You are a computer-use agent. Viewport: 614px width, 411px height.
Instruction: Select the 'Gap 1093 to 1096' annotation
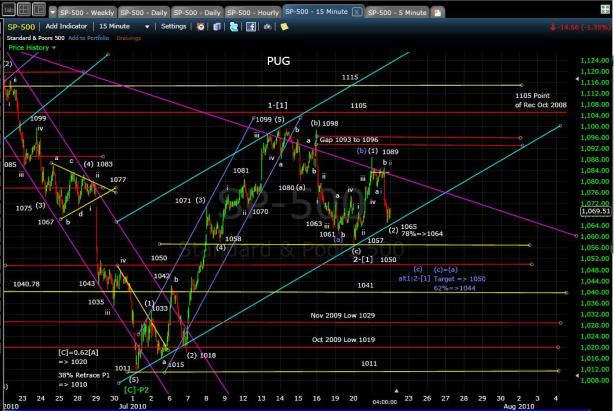(349, 140)
